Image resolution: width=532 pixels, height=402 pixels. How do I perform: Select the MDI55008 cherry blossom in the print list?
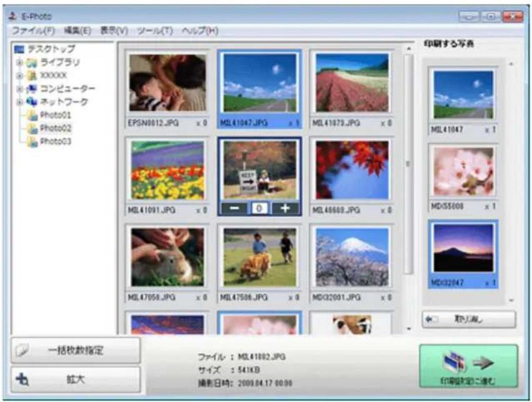click(463, 171)
